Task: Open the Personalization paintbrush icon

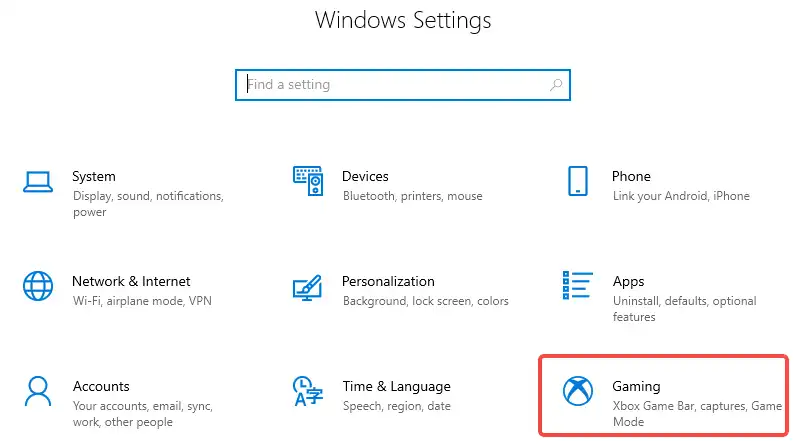Action: [308, 288]
